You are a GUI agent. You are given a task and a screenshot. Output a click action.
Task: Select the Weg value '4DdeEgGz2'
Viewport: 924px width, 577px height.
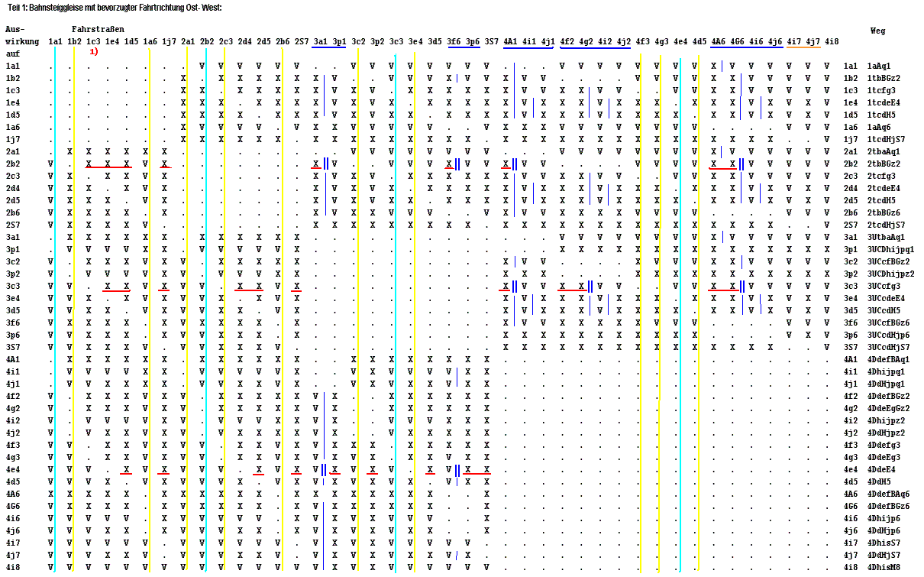click(x=888, y=409)
